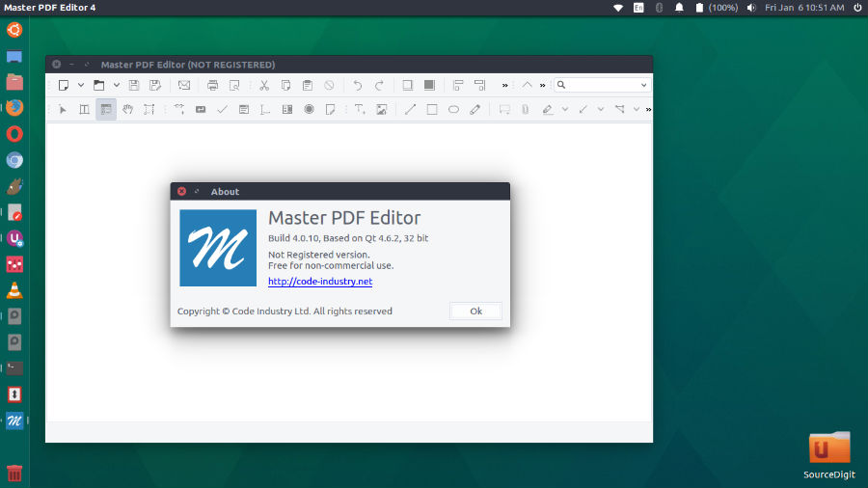Click the Open file folder icon
Image resolution: width=868 pixels, height=488 pixels.
point(98,85)
